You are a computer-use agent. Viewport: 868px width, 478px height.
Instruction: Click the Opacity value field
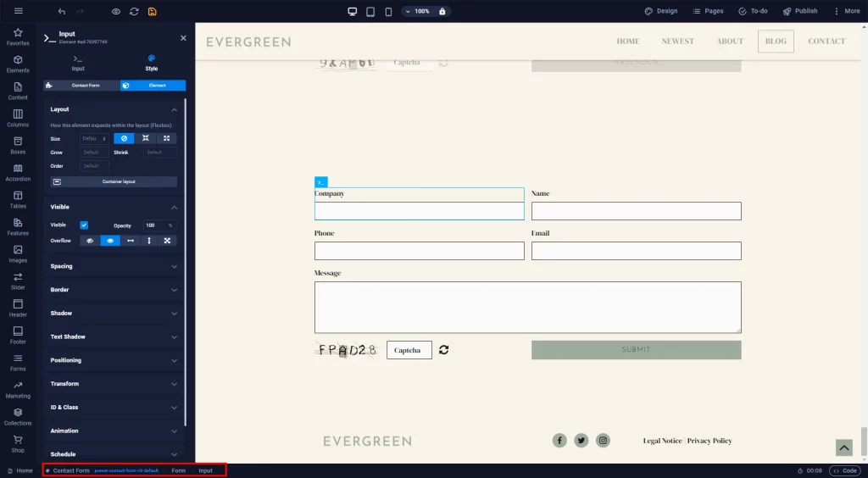coord(155,225)
